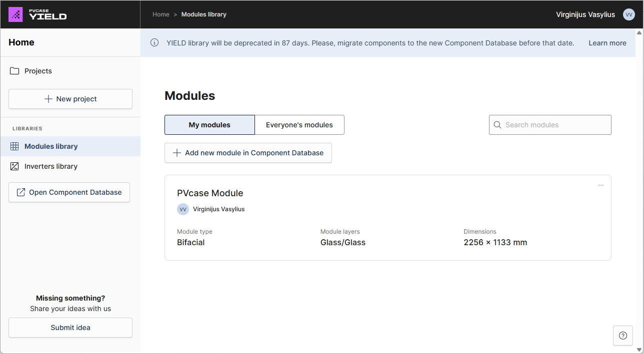The image size is (644, 354).
Task: Click the Home heading in the sidebar
Action: point(21,42)
